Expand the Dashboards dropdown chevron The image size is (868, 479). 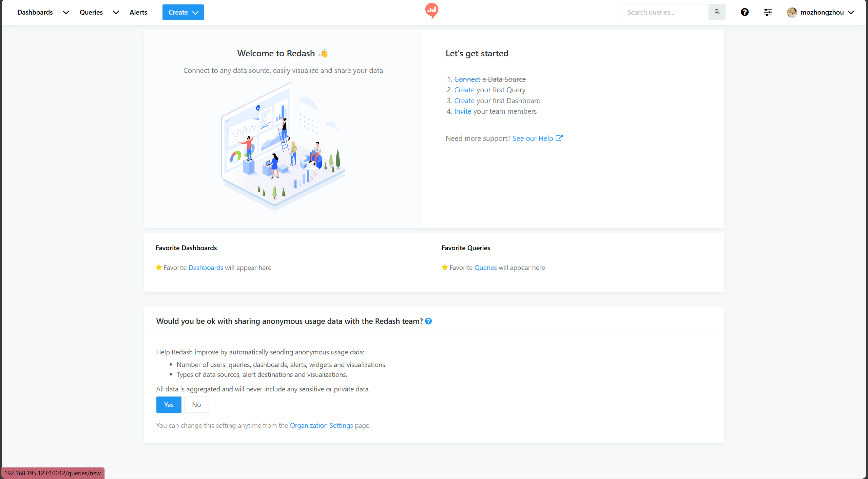(x=66, y=12)
